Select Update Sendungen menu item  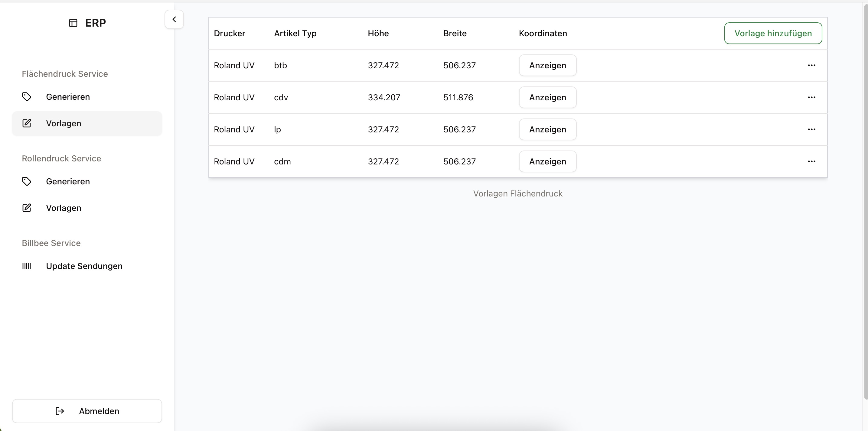84,266
